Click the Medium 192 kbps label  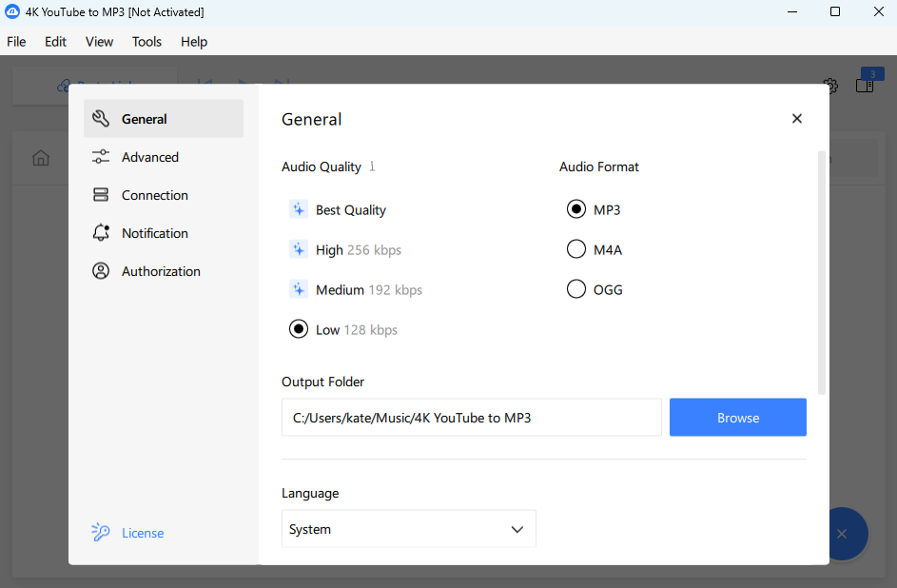click(x=368, y=290)
